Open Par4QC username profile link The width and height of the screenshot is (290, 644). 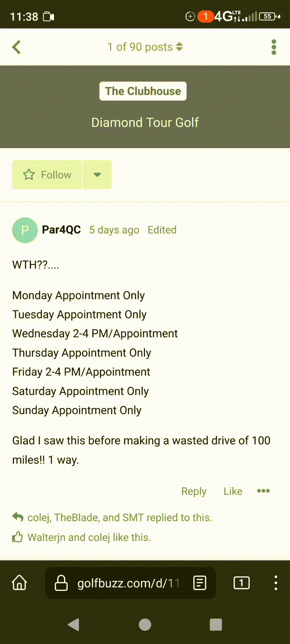tap(62, 230)
